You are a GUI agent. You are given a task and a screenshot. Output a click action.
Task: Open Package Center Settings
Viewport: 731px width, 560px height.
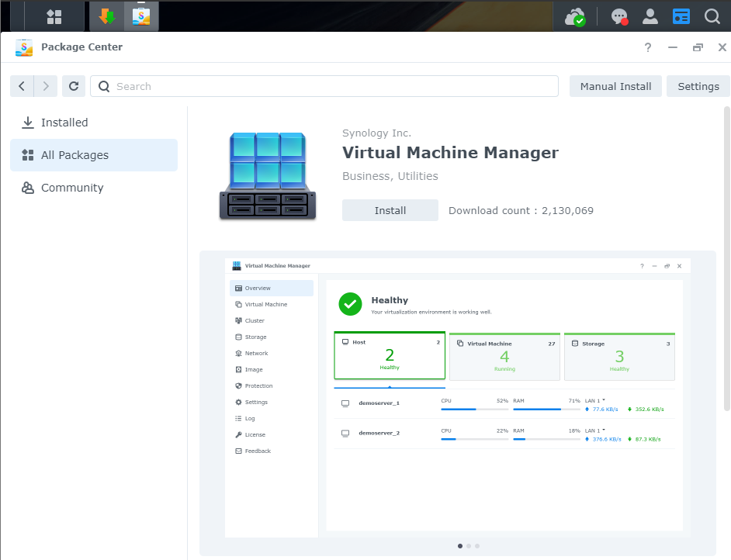pyautogui.click(x=698, y=86)
